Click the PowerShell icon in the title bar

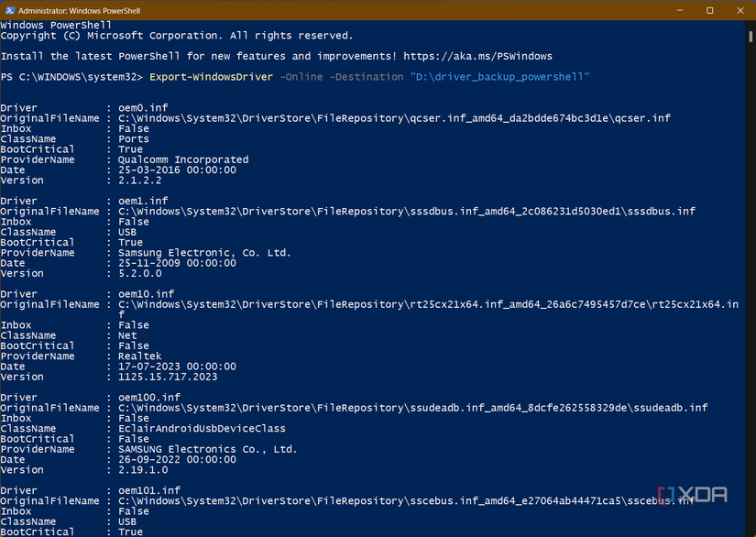pyautogui.click(x=9, y=10)
